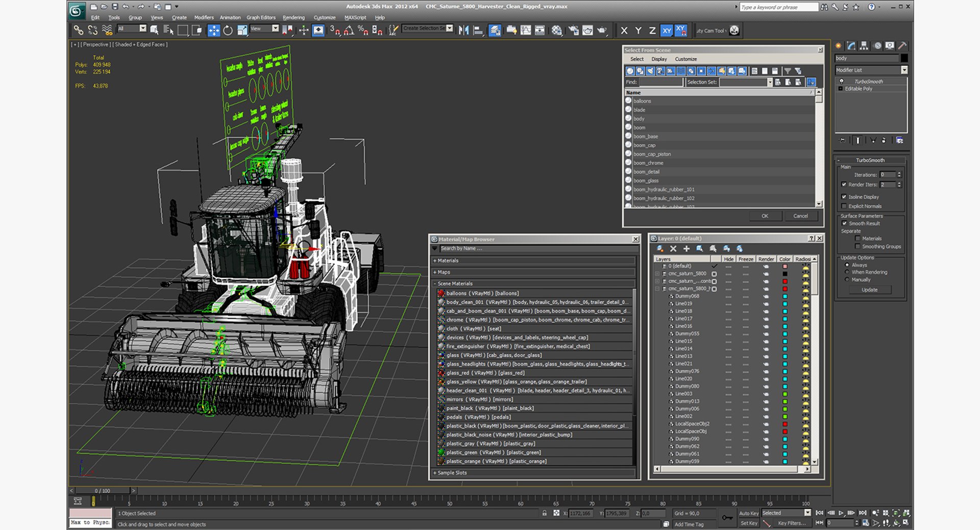
Task: Enable the Explicit Normals checkbox
Action: pos(844,206)
